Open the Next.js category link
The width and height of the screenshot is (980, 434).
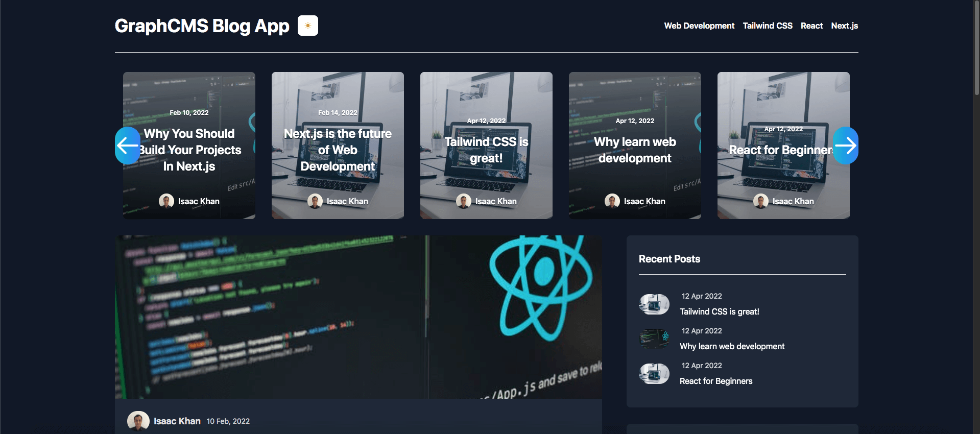844,26
